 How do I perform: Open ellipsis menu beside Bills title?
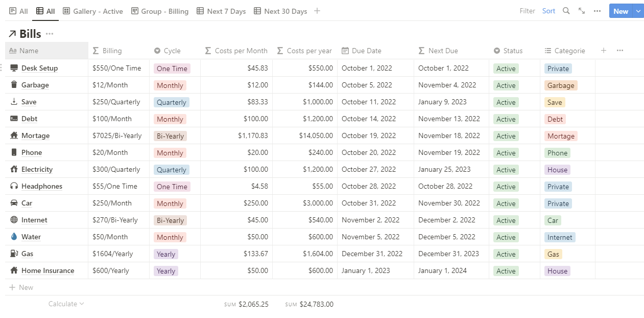[50, 34]
